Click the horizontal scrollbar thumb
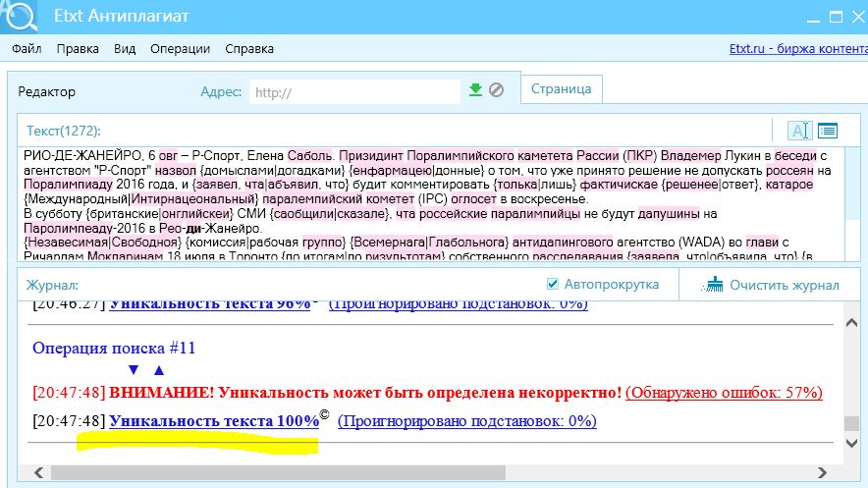The width and height of the screenshot is (868, 488). [x=278, y=472]
